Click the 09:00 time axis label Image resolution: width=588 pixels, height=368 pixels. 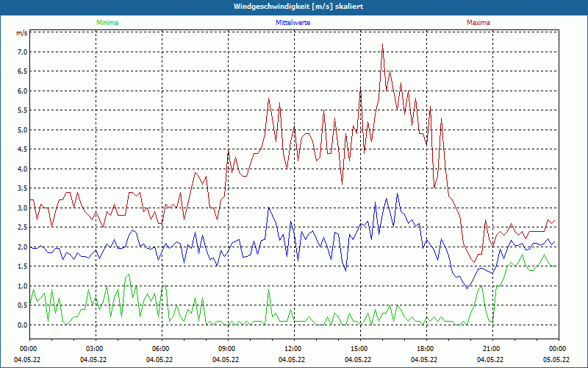tap(228, 349)
